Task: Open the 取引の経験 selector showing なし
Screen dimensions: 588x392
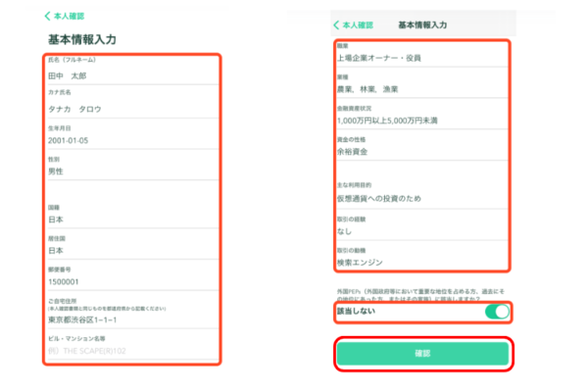Action: (x=421, y=231)
